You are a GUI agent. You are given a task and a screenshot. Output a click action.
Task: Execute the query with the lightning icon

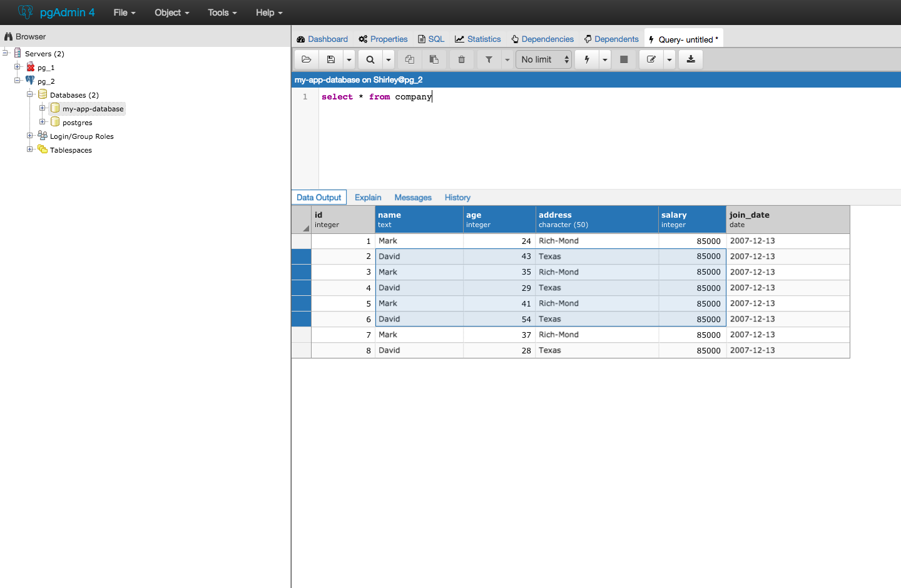point(586,59)
